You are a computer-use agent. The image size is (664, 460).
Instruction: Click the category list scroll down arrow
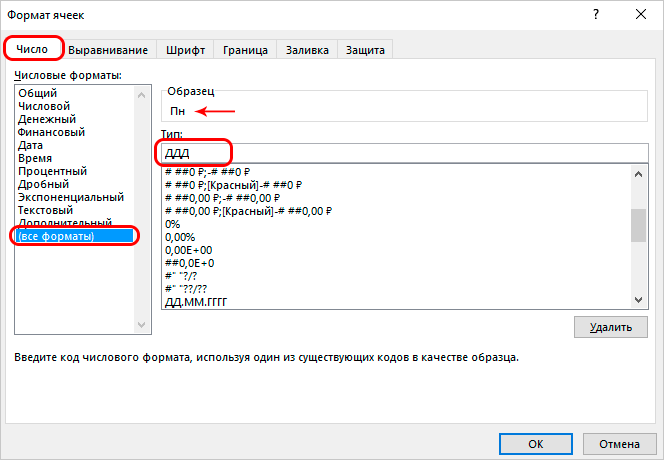coord(142,325)
